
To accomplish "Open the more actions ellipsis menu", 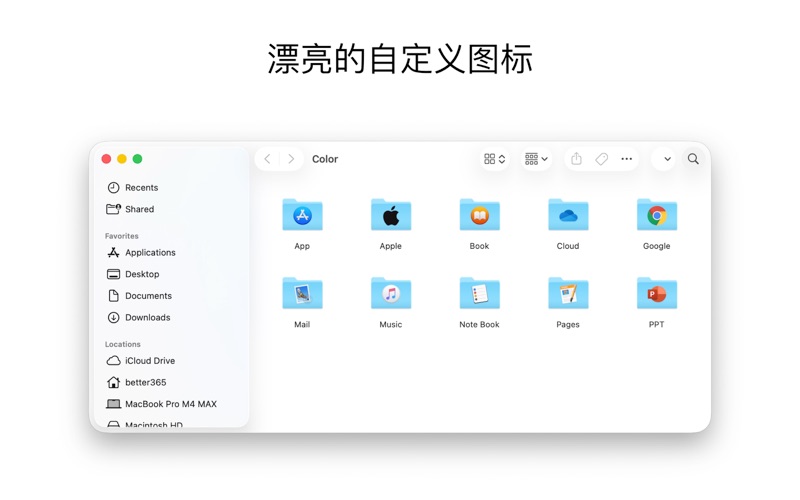I will point(627,159).
